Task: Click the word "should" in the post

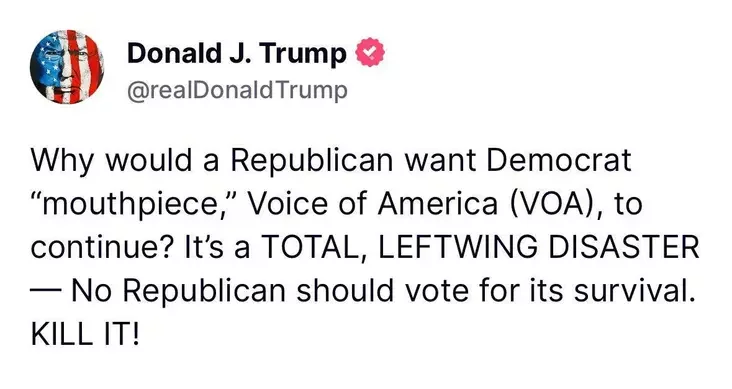Action: coord(345,291)
